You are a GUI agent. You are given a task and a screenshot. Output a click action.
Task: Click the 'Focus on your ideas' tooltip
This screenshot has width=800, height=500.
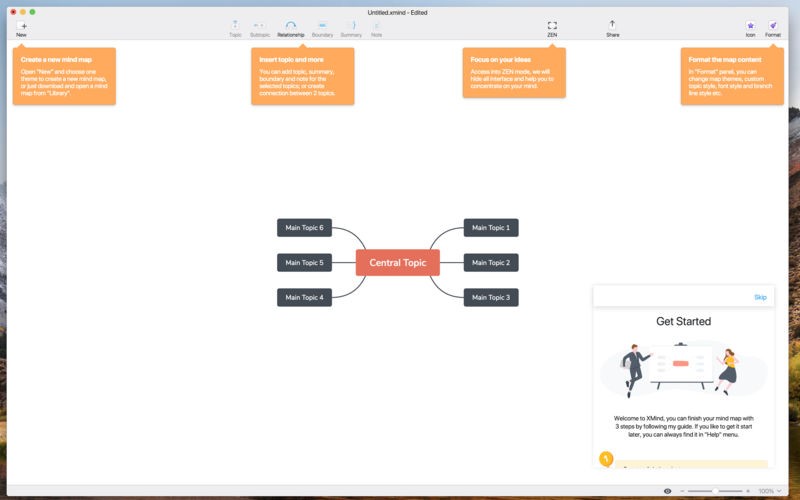(x=514, y=72)
